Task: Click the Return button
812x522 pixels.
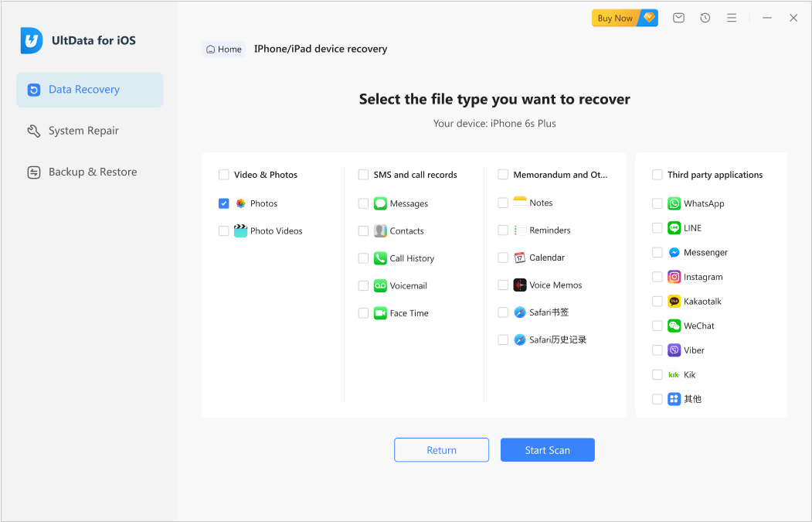Action: click(x=441, y=450)
